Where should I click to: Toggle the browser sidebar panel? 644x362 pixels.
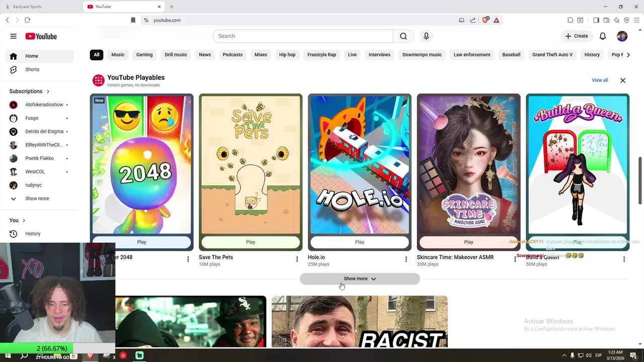pos(596,20)
